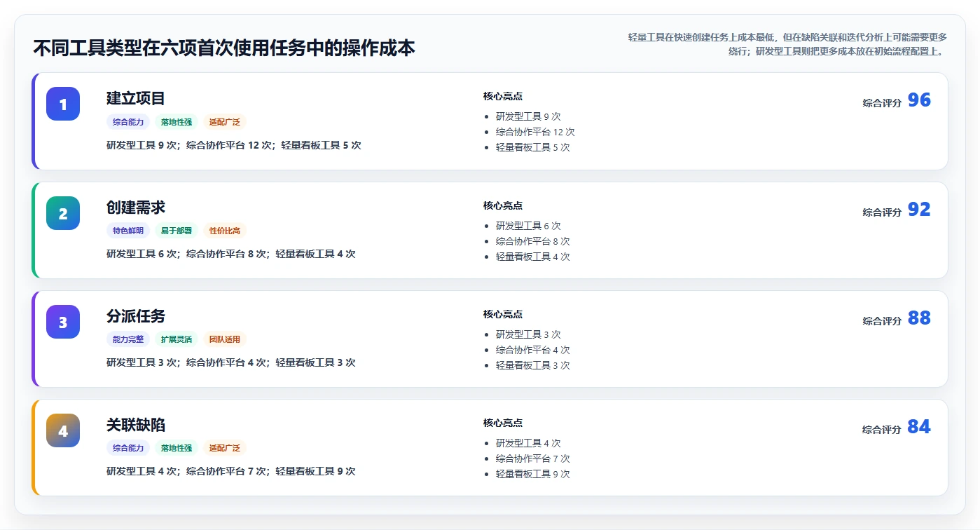Select the 综合能力 tag in 建立项目 card
Viewport: 980px width, 530px height.
pyautogui.click(x=128, y=122)
